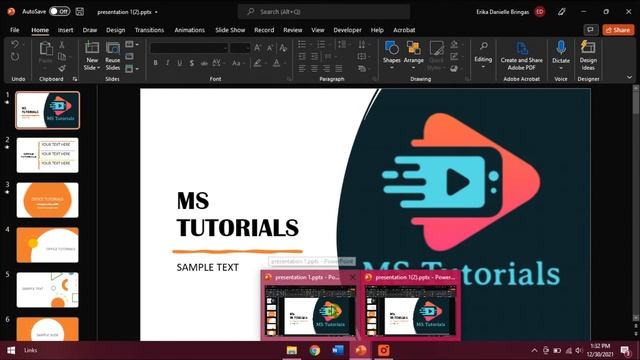640x360 pixels.
Task: Open File Explorer from taskbar
Action: point(292,350)
